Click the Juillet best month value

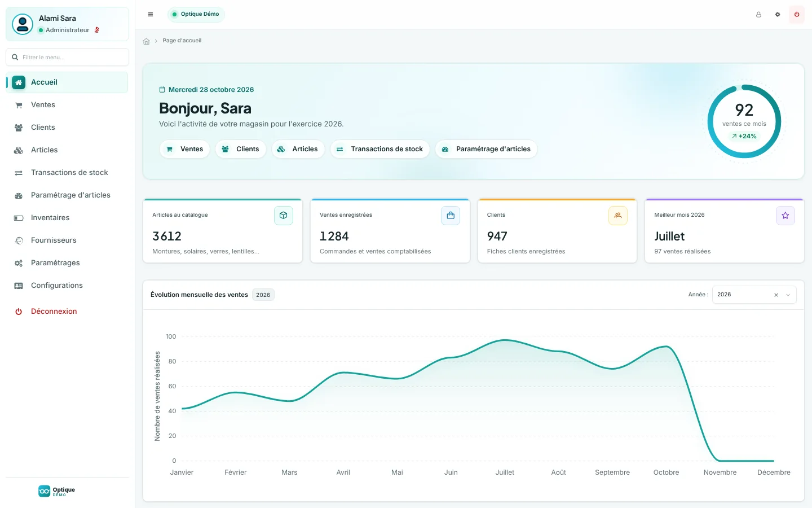pyautogui.click(x=669, y=236)
